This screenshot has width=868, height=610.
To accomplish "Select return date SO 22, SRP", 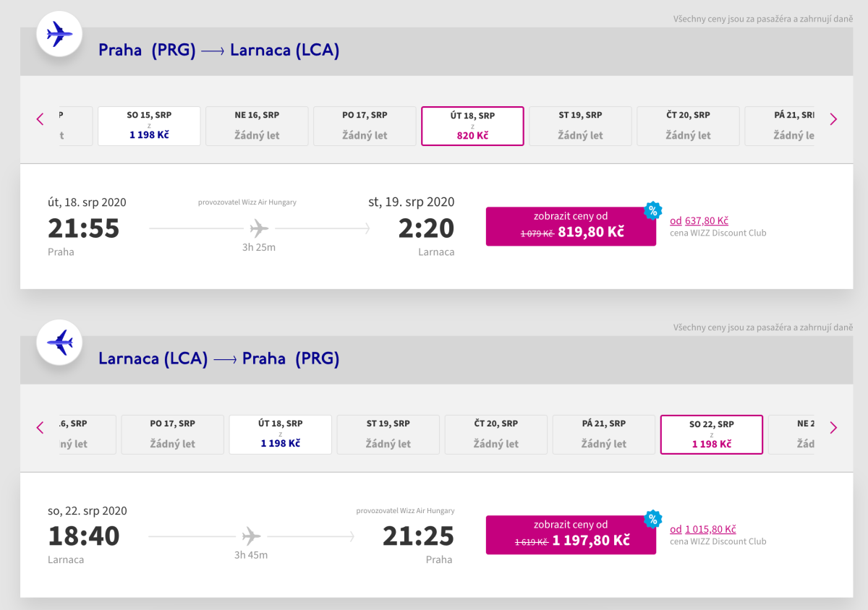I will [712, 434].
